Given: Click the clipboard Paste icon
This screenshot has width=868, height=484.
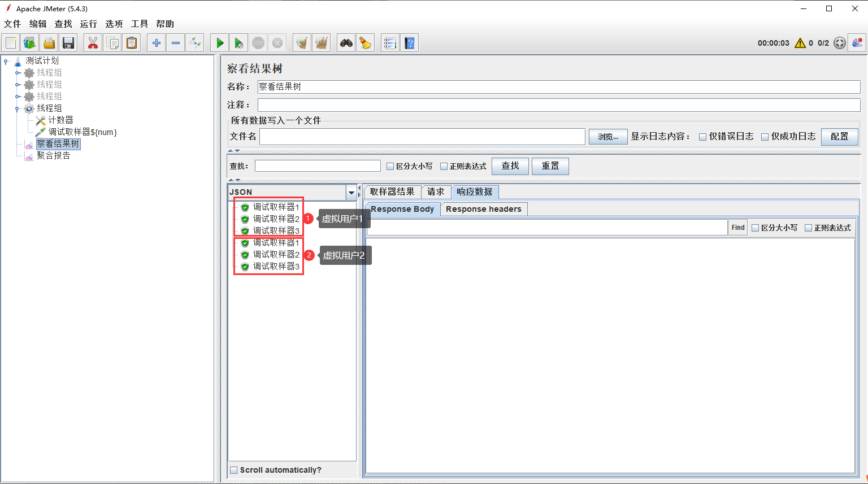Looking at the screenshot, I should pyautogui.click(x=132, y=43).
